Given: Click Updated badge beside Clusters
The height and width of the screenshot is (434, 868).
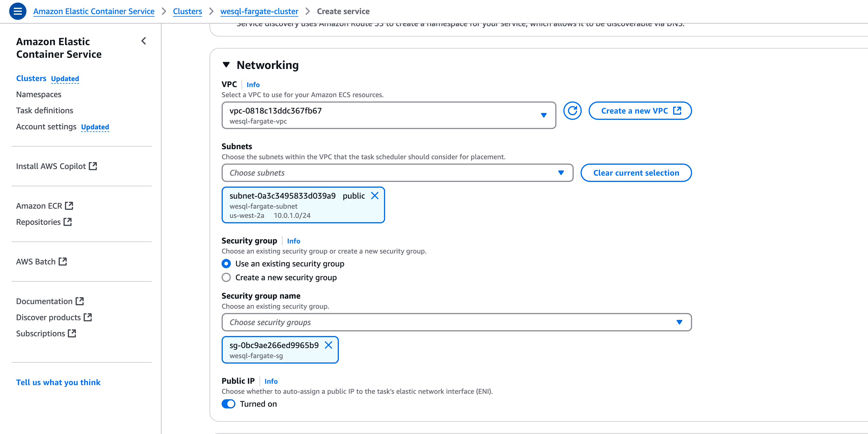Looking at the screenshot, I should pos(65,78).
